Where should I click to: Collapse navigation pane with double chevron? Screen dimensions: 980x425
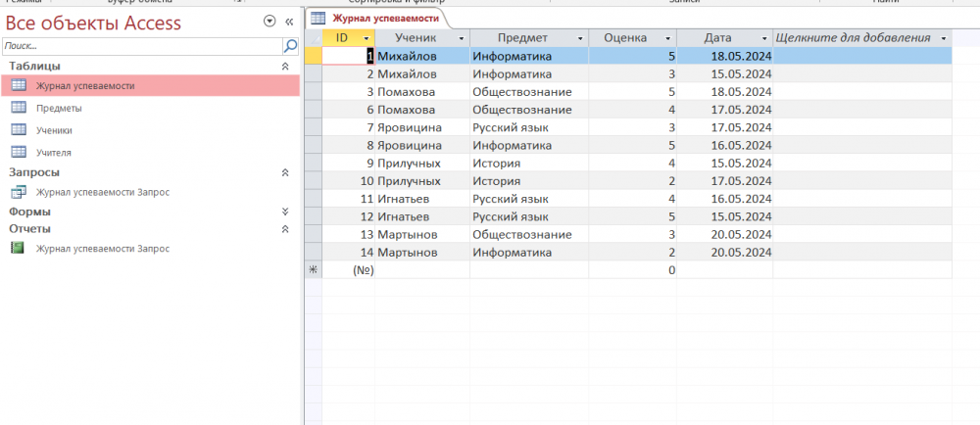(289, 22)
